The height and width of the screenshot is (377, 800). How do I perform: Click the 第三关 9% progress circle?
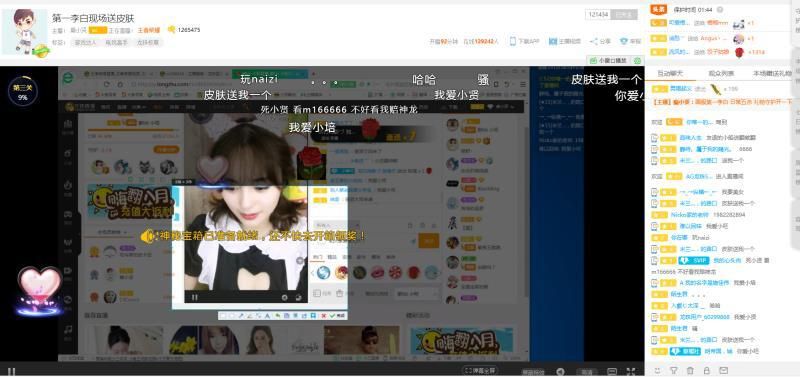22,91
